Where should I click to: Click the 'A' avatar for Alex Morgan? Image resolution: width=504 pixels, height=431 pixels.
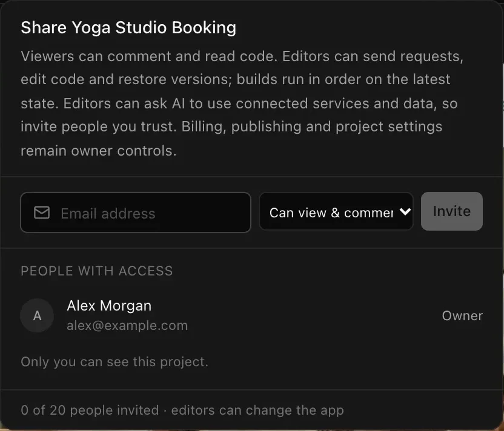37,315
